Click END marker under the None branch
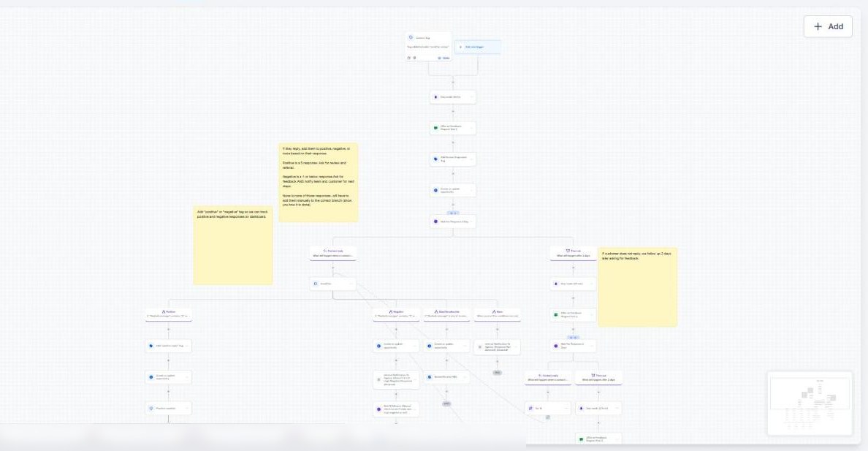This screenshot has width=868, height=451. [497, 373]
